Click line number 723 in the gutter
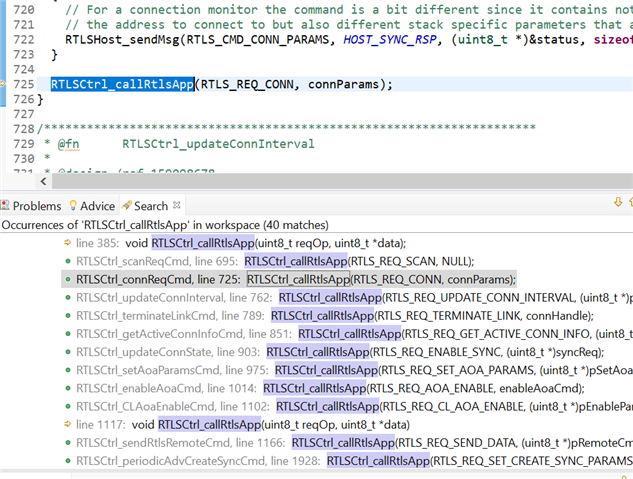This screenshot has height=479, width=633. [23, 54]
